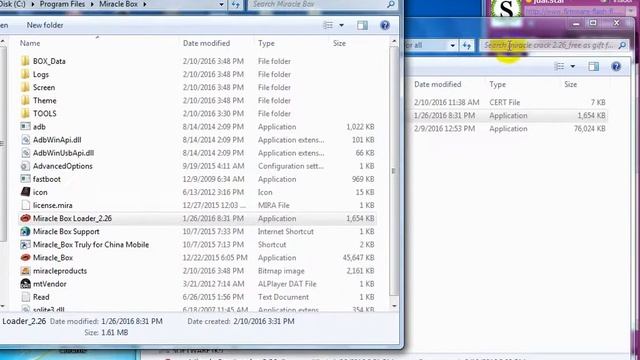Sort by Type column in Miracle Box window
This screenshot has height=360, width=640.
coord(266,43)
